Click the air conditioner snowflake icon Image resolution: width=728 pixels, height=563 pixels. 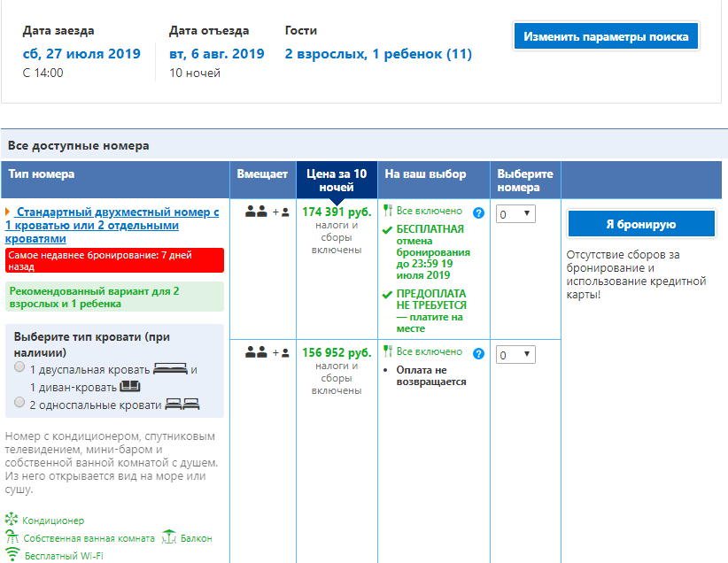pos(11,521)
